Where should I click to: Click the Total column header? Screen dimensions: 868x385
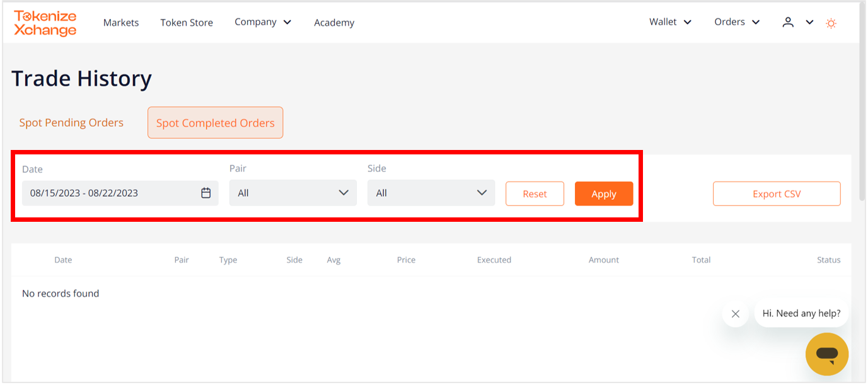point(701,260)
